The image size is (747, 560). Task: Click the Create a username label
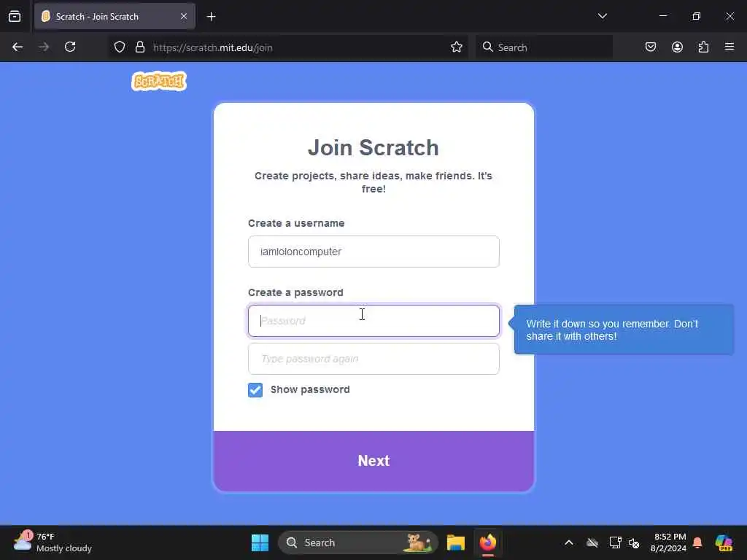(296, 223)
